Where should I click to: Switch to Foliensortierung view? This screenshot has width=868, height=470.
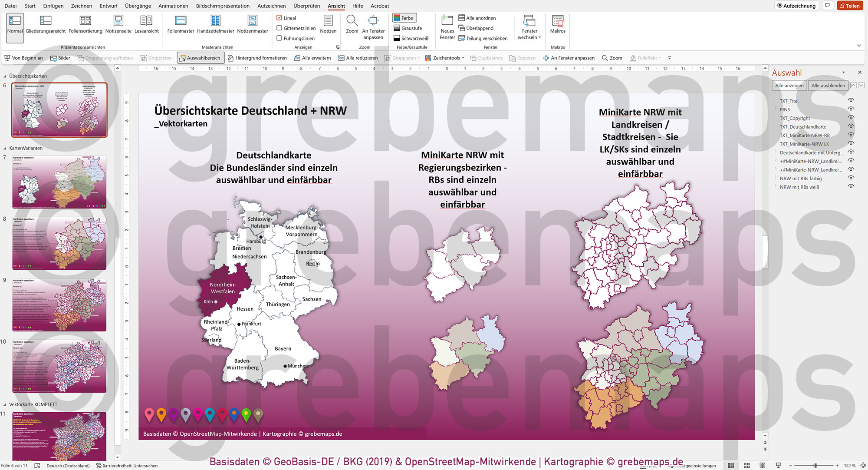point(85,26)
